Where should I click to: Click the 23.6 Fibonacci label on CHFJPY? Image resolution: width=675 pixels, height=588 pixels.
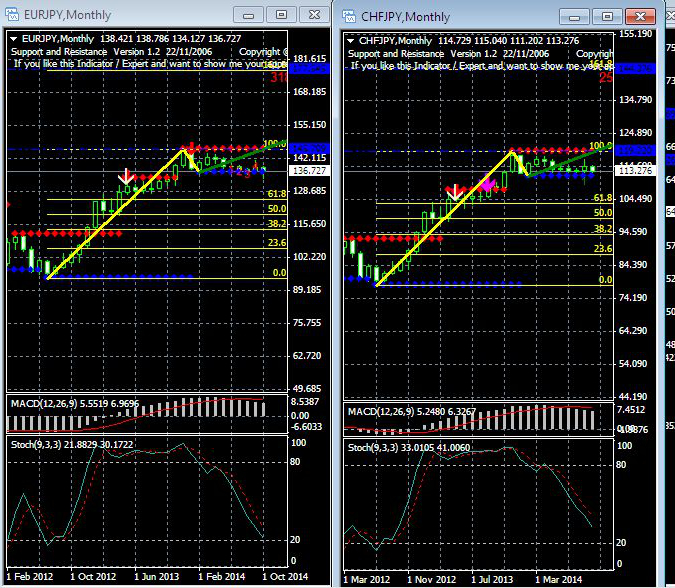point(603,248)
